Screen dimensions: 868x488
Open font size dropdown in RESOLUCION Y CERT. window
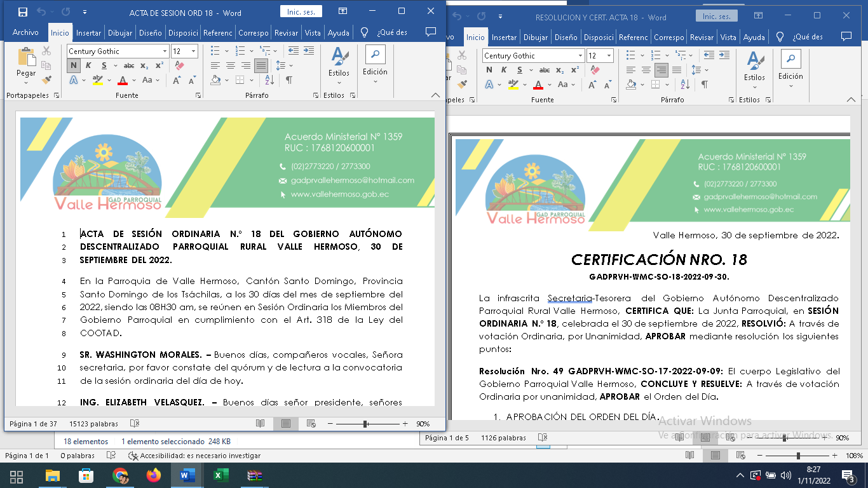coord(609,56)
